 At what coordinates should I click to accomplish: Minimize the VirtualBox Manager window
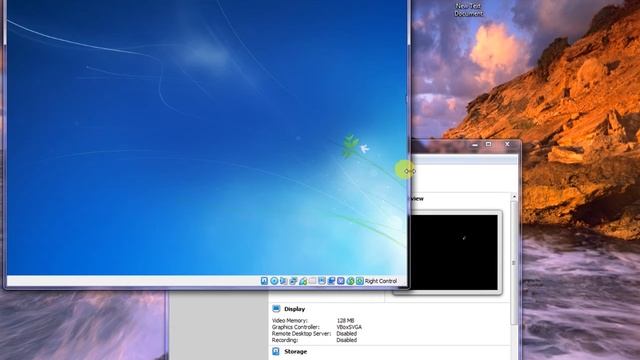(475, 144)
